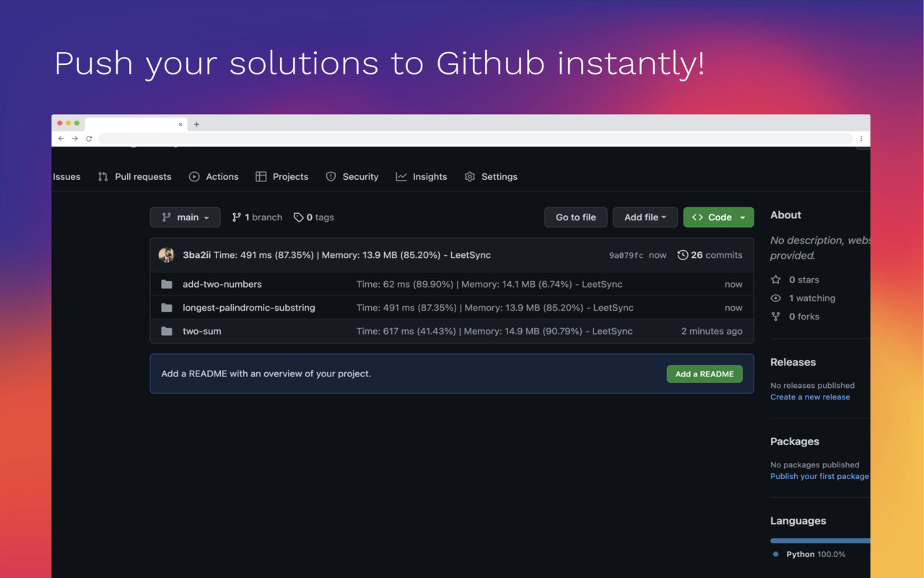The height and width of the screenshot is (578, 924).
Task: Open the Security tab
Action: click(x=352, y=176)
